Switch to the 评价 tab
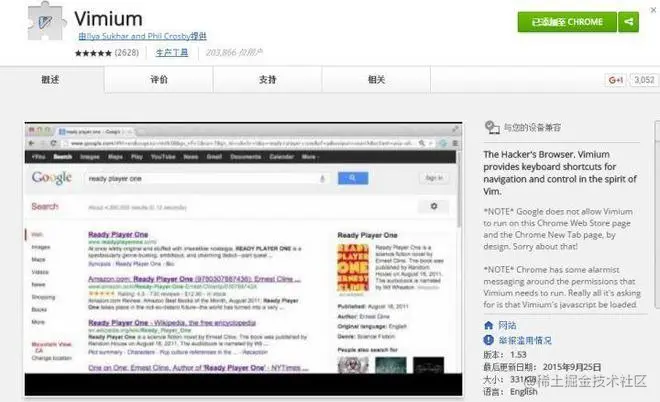The width and height of the screenshot is (660, 402). point(159,80)
